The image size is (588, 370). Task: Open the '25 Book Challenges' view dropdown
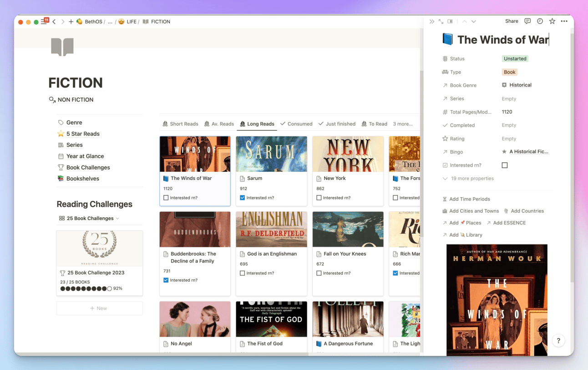(90, 218)
